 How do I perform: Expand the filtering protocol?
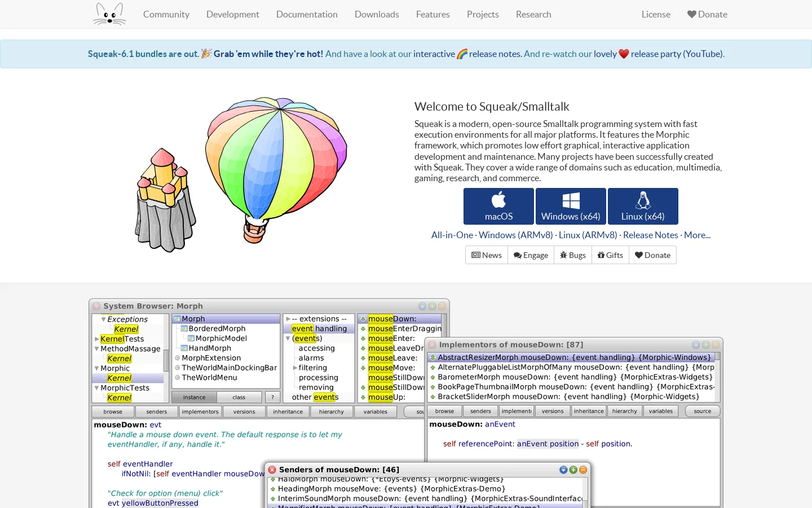tap(295, 368)
